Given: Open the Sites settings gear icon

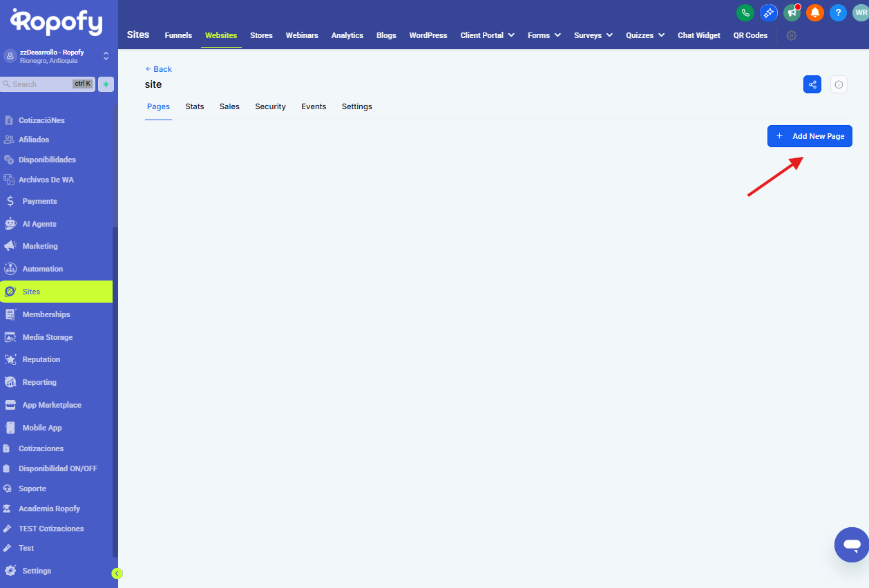Looking at the screenshot, I should [x=792, y=35].
